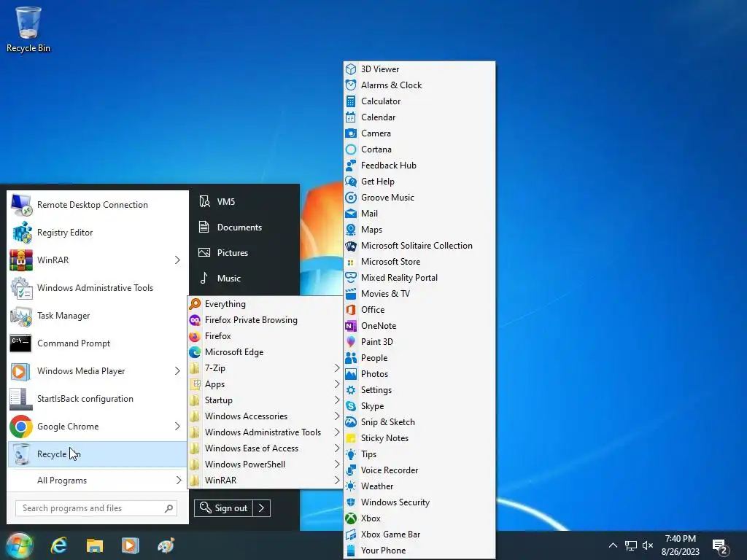Viewport: 747px width, 560px height.
Task: Unmute via the tray volume icon
Action: click(x=648, y=545)
